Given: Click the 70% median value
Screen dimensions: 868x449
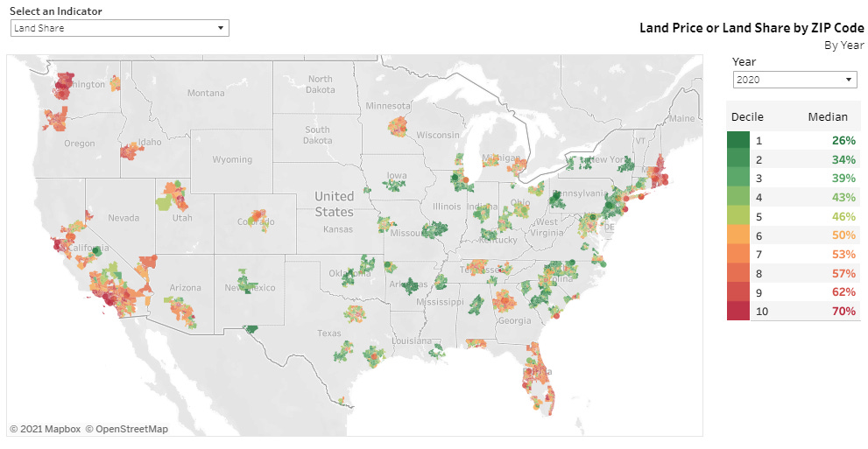Looking at the screenshot, I should pos(843,312).
